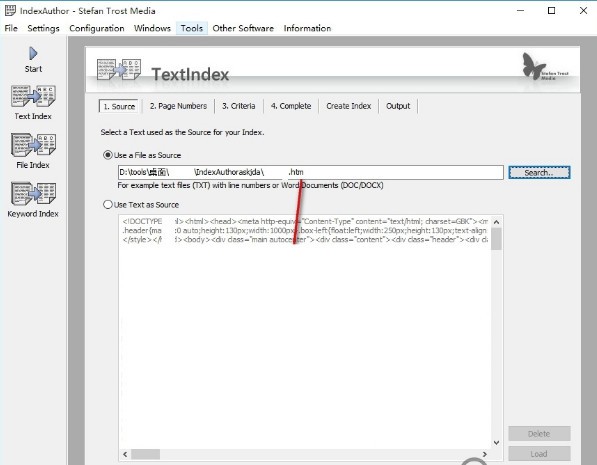Click the Start play icon in sidebar

click(33, 53)
